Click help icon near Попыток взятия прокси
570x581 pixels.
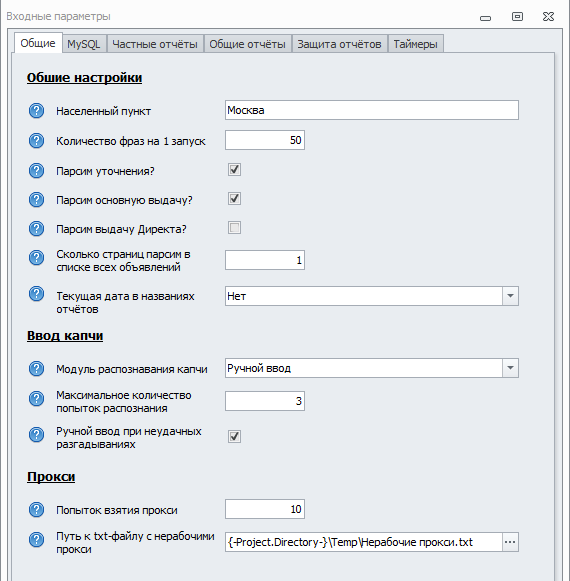(36, 510)
